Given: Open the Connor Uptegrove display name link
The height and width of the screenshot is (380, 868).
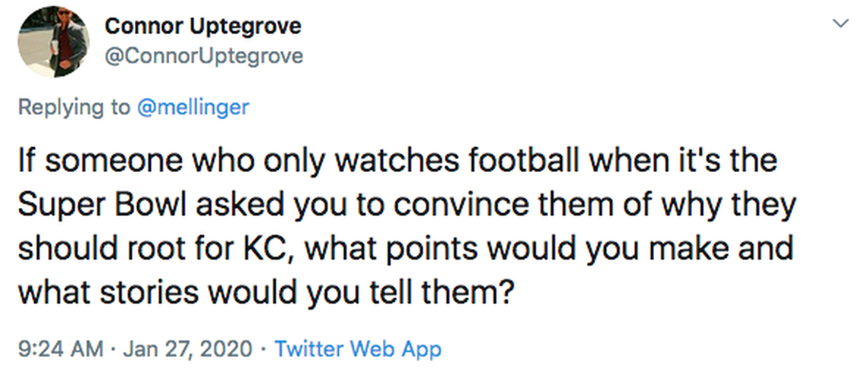Looking at the screenshot, I should (203, 26).
